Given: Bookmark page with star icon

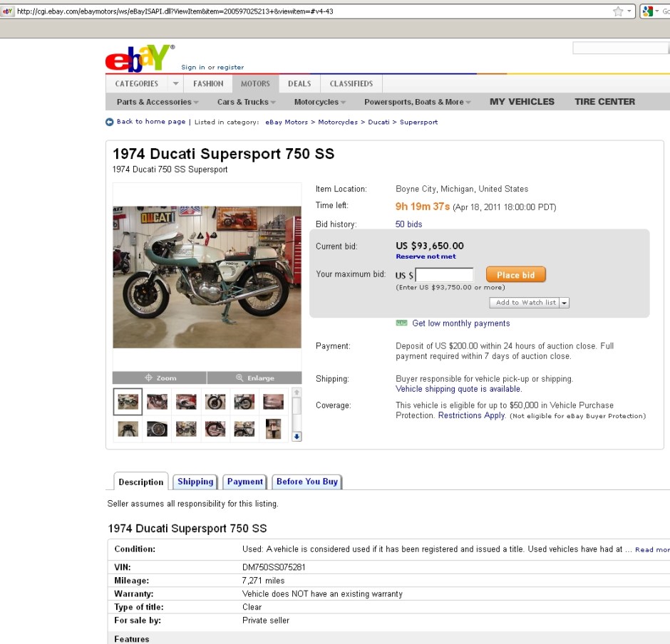Looking at the screenshot, I should click(x=618, y=11).
